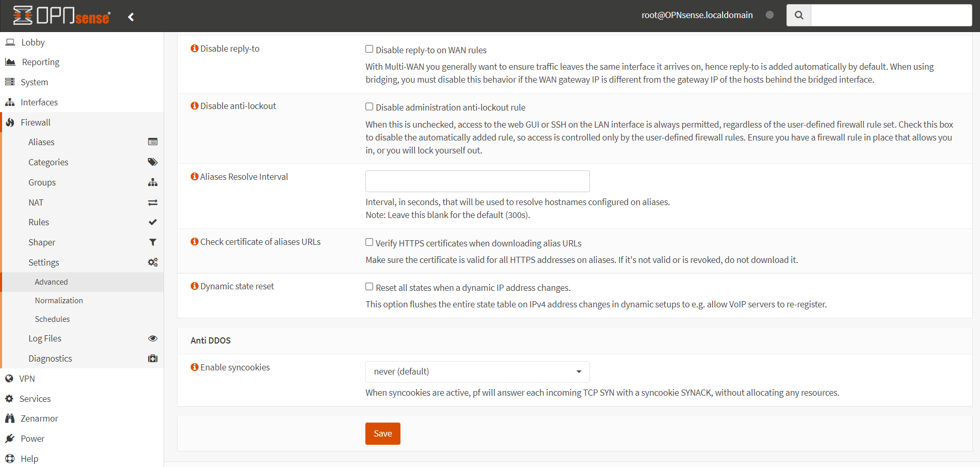Enable Disable reply-to on WAN rules
The image size is (980, 467).
(x=369, y=49)
